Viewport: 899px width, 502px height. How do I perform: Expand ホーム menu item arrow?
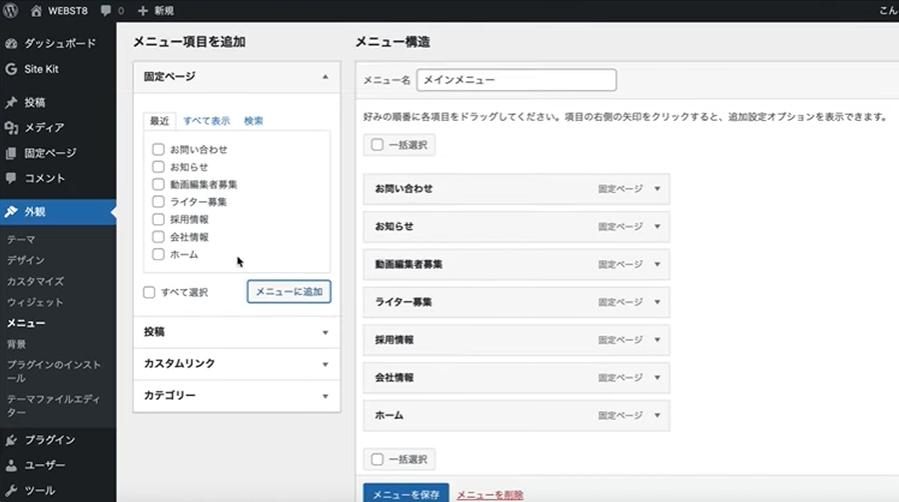click(657, 415)
